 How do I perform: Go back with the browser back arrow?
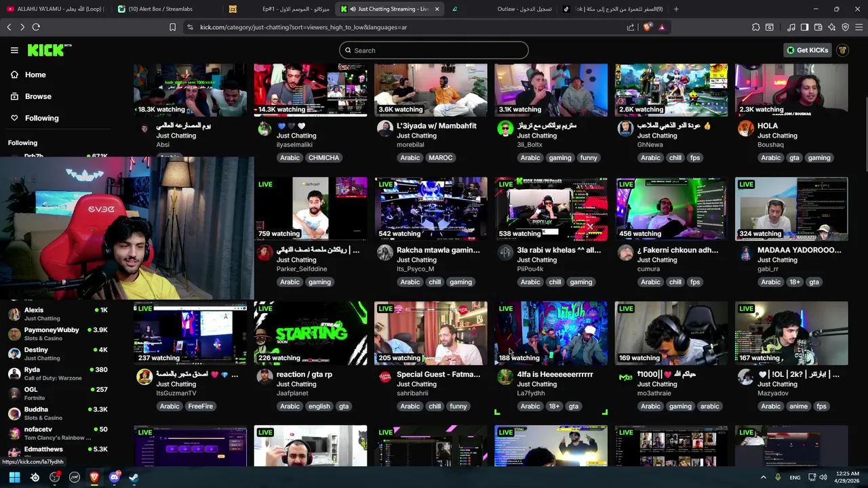[9, 27]
